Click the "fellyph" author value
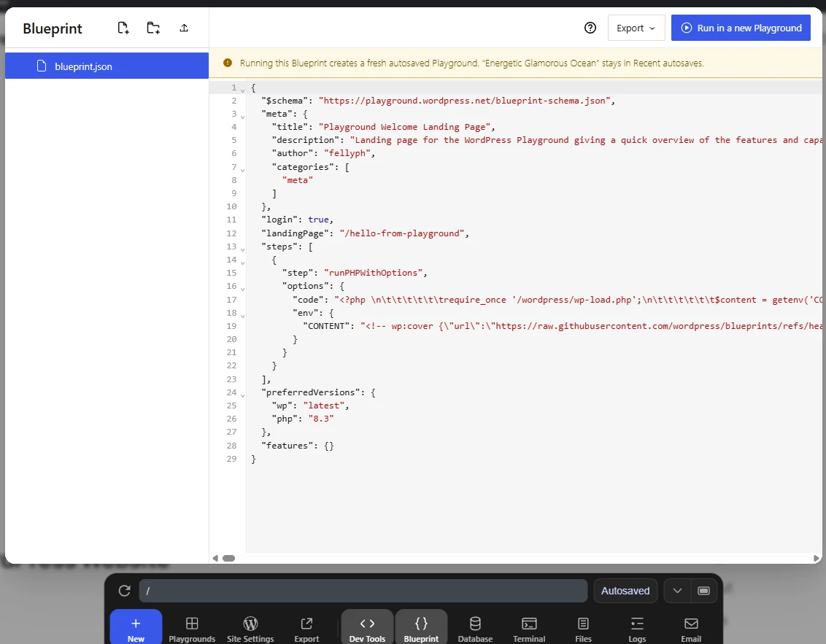Image resolution: width=826 pixels, height=644 pixels. [347, 153]
